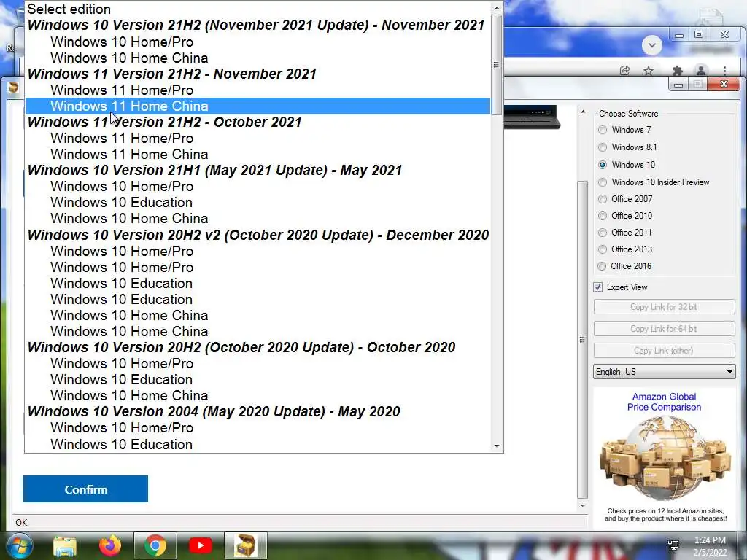
Task: Select the Windows 7 radio button
Action: (x=603, y=130)
